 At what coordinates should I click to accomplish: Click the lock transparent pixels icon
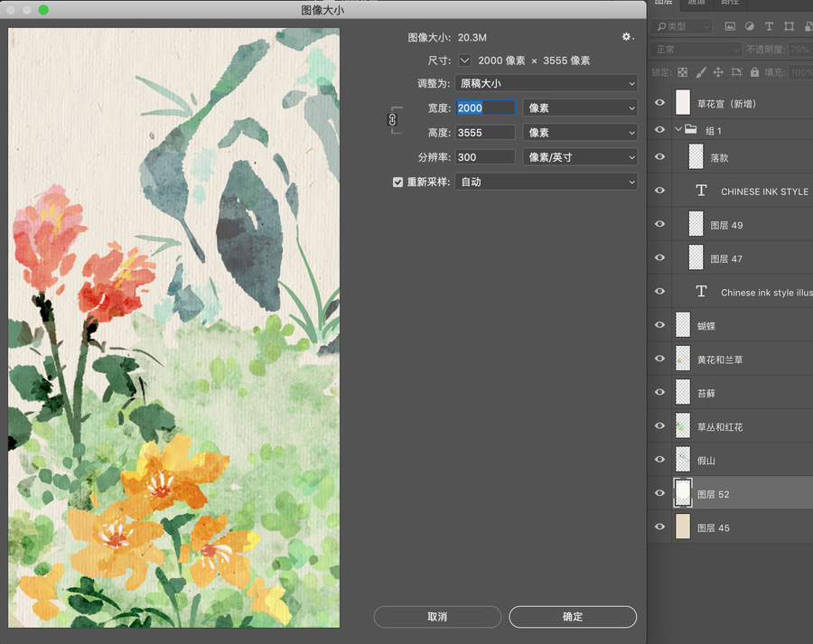point(682,72)
